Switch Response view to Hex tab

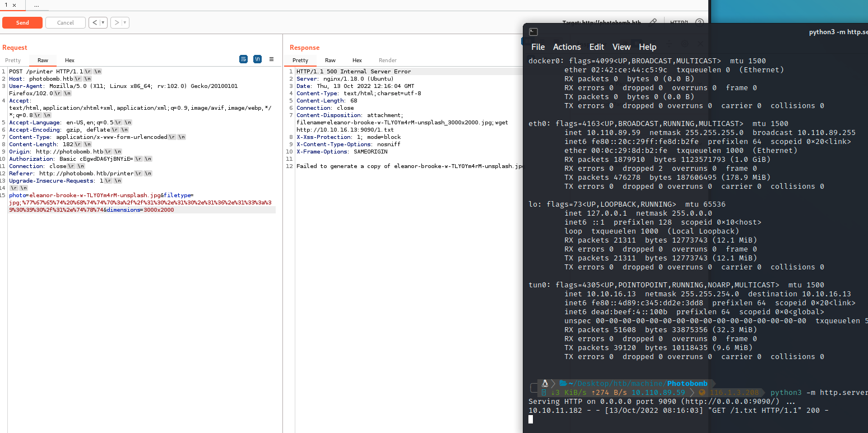357,60
